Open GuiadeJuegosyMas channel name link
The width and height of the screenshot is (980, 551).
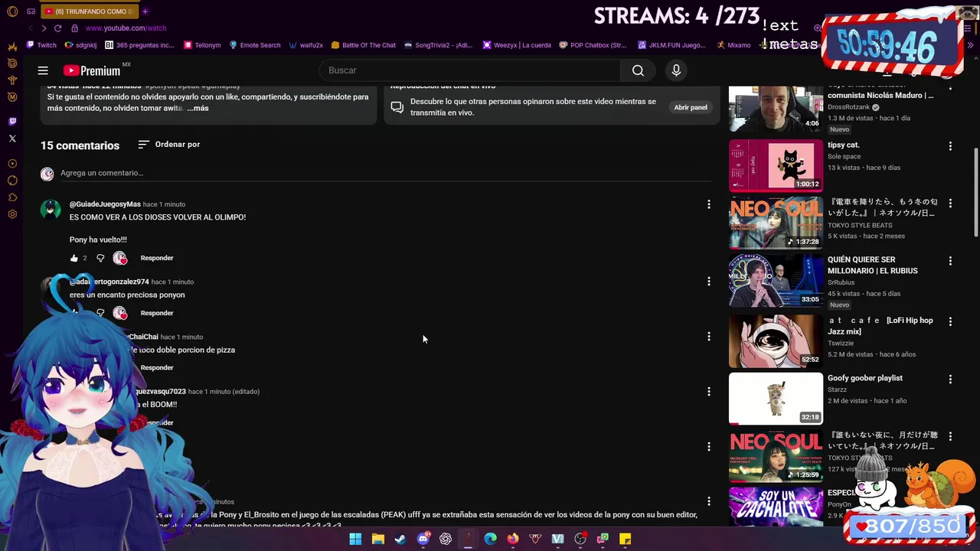[x=105, y=204]
